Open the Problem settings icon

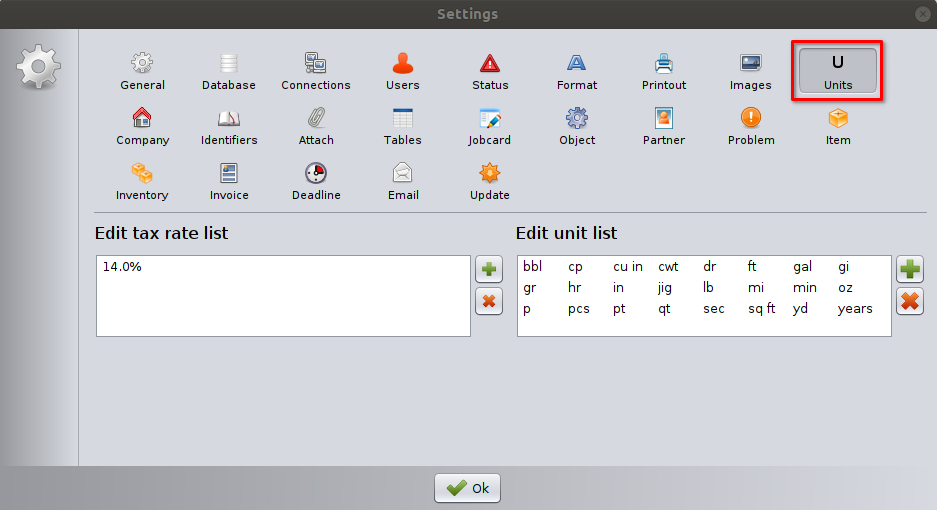(x=751, y=126)
